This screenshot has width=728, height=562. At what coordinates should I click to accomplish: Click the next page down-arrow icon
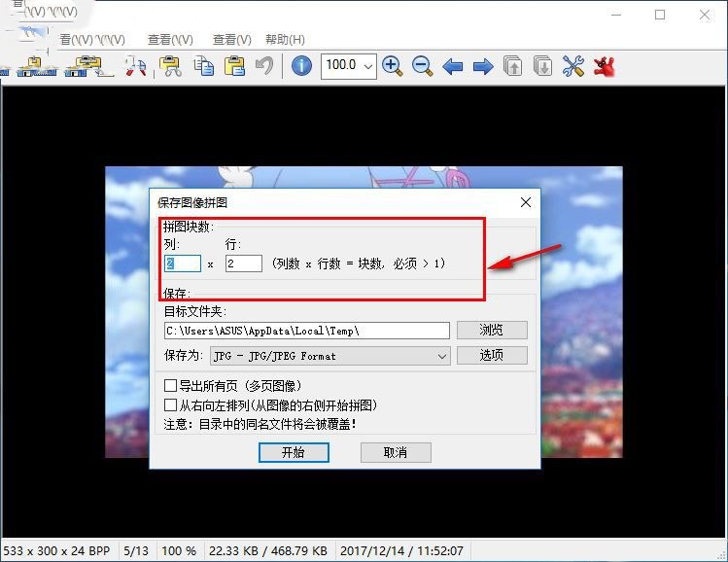(x=542, y=66)
